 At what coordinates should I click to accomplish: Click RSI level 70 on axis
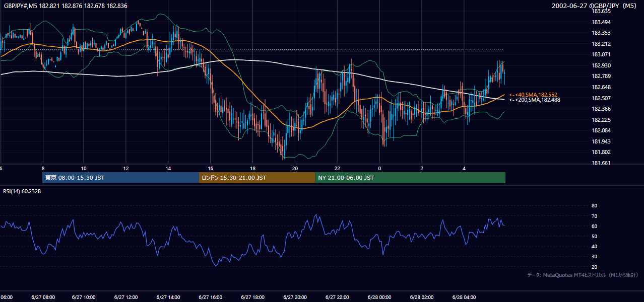click(594, 216)
